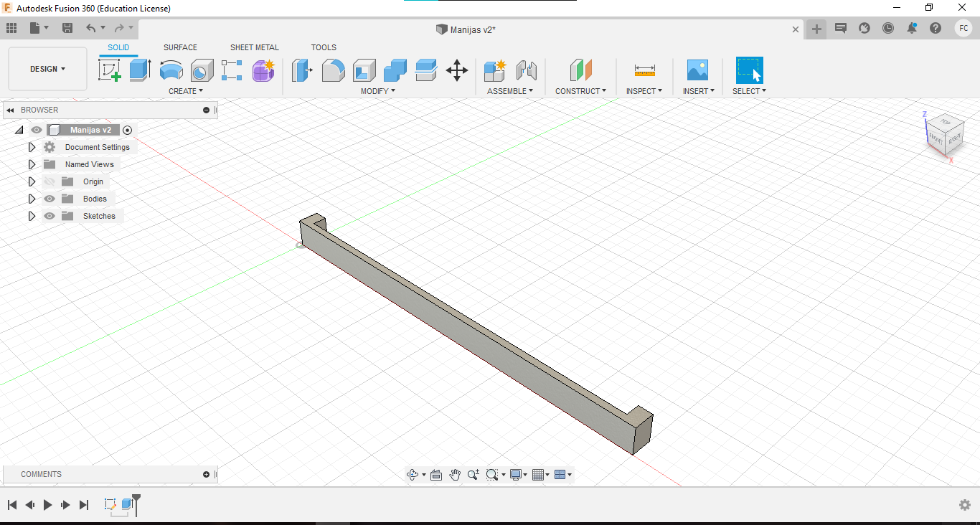Open the Data Panel grid icon
The height and width of the screenshot is (525, 980).
11,28
